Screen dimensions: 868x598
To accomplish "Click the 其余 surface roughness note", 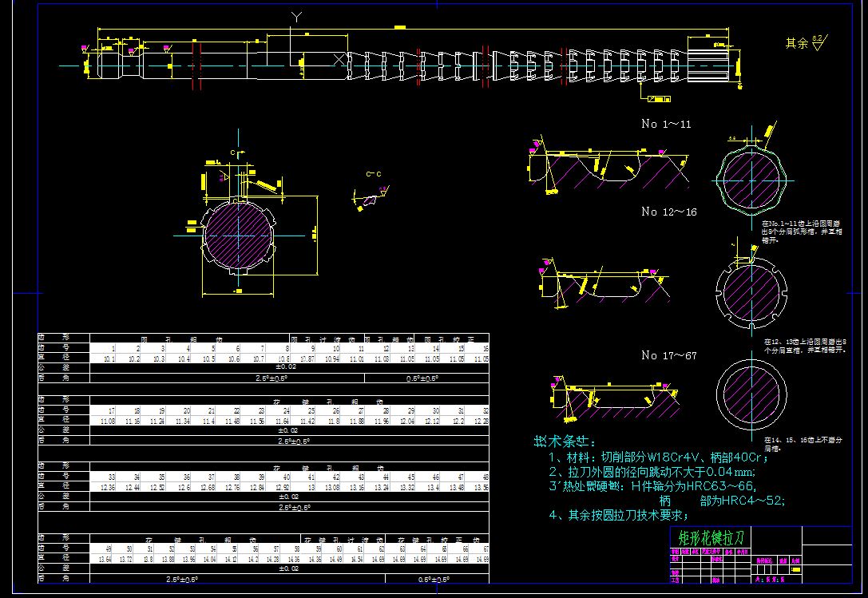I will [806, 42].
